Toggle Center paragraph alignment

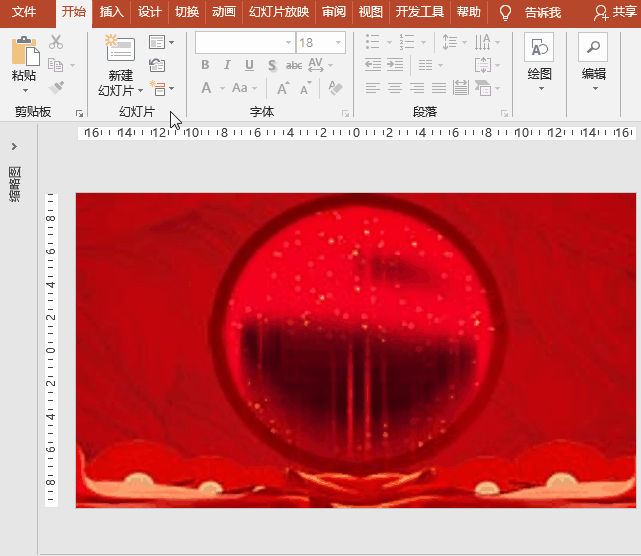[395, 88]
